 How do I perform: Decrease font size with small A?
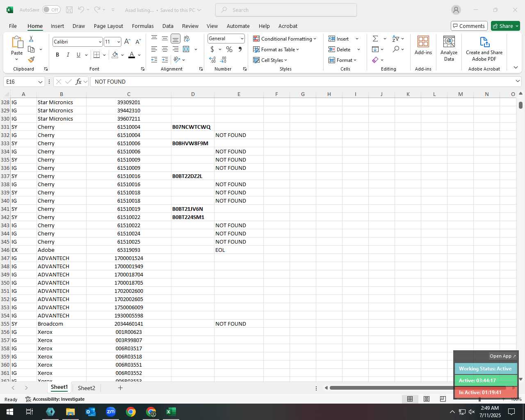[x=138, y=42]
